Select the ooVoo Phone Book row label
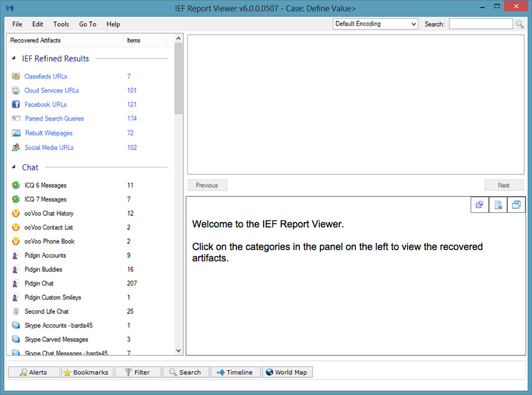 coord(50,241)
